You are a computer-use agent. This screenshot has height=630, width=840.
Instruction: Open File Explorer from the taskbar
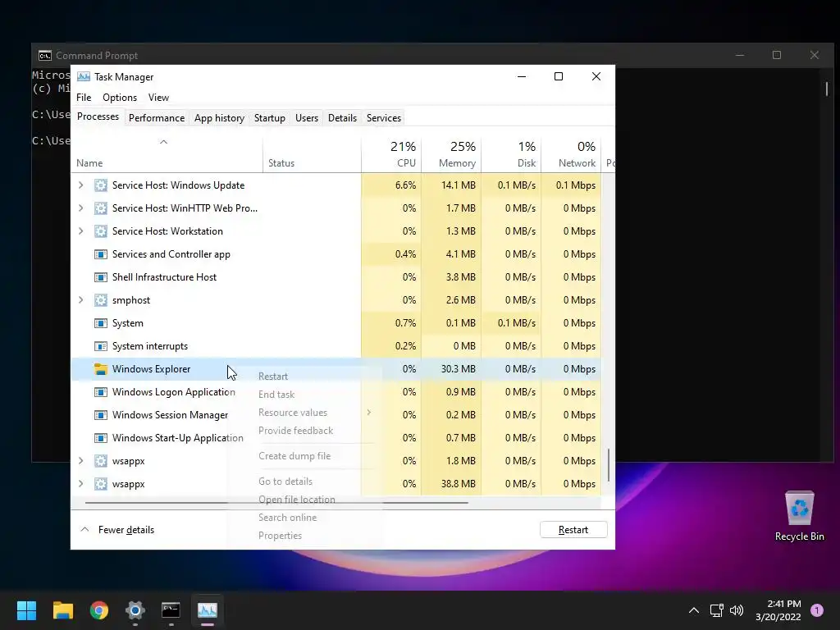coord(62,610)
